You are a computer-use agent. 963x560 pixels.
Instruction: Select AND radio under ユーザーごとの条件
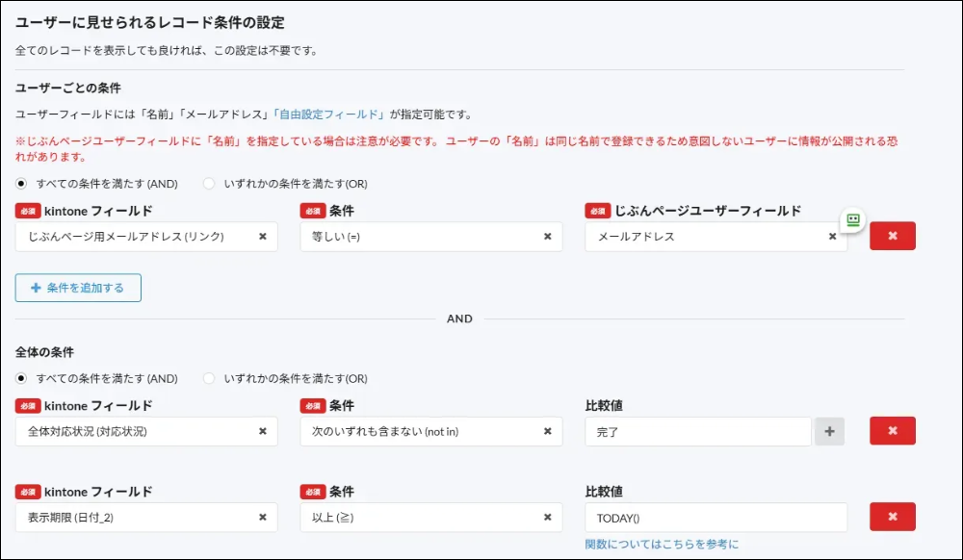click(21, 184)
